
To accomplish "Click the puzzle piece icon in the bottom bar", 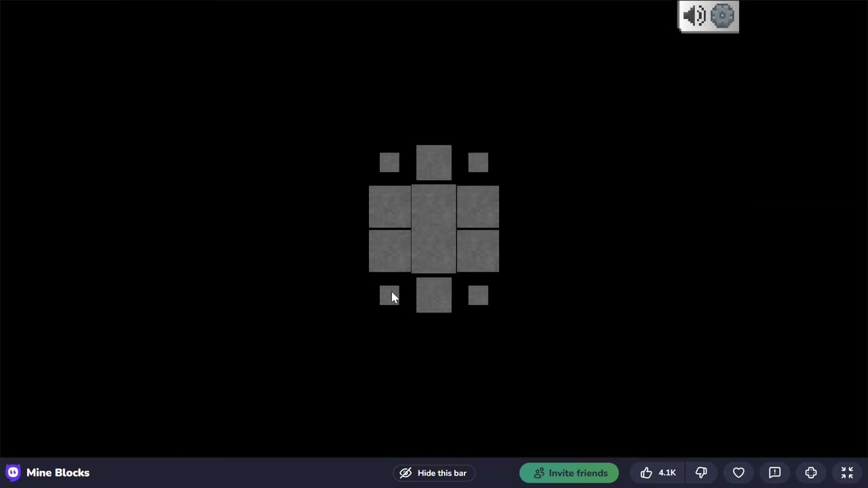I will [x=811, y=473].
